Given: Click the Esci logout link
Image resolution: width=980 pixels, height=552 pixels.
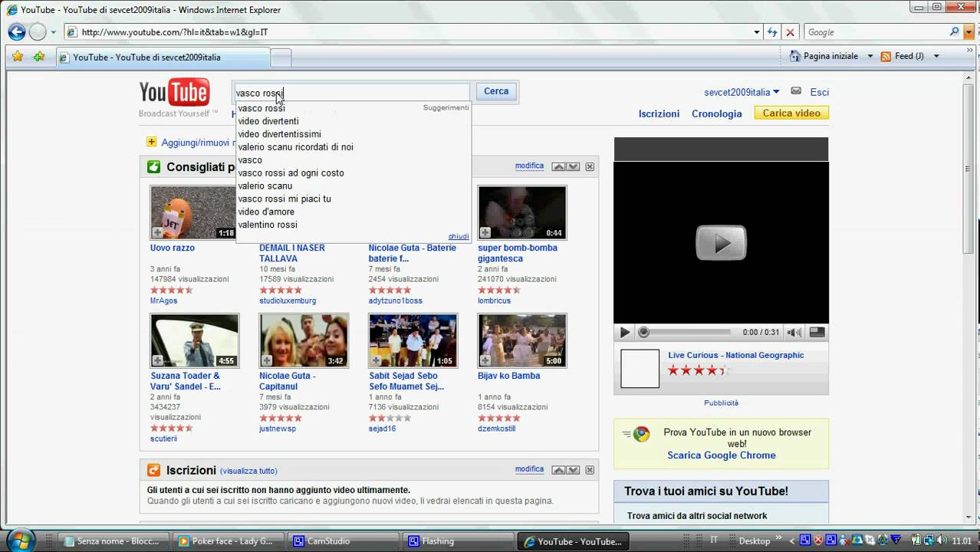Looking at the screenshot, I should [x=819, y=92].
